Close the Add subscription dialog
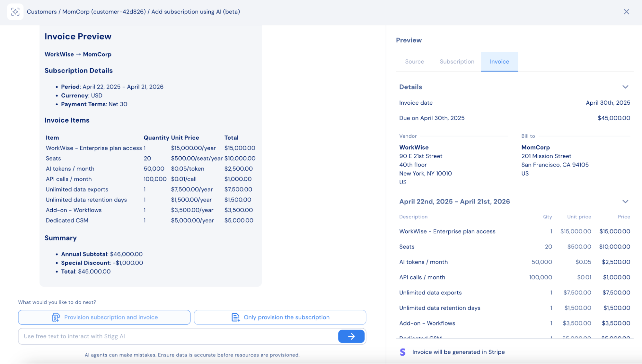 (x=626, y=12)
